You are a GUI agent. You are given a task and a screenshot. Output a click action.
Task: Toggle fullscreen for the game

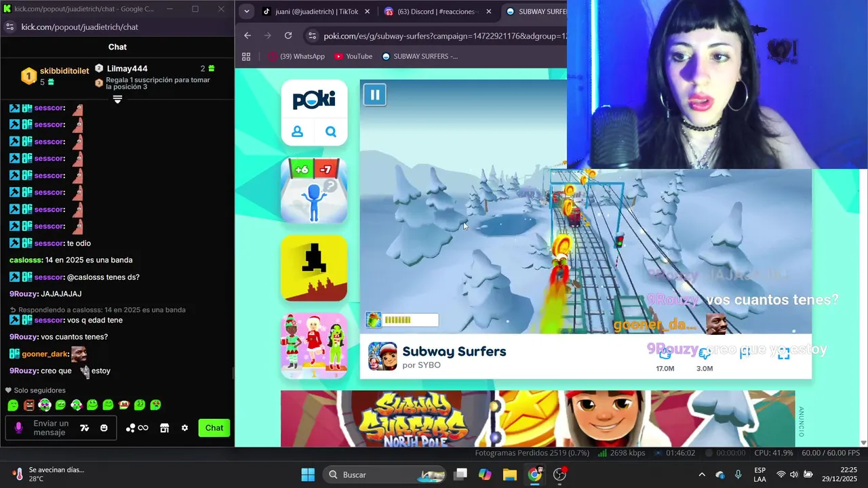pos(784,353)
